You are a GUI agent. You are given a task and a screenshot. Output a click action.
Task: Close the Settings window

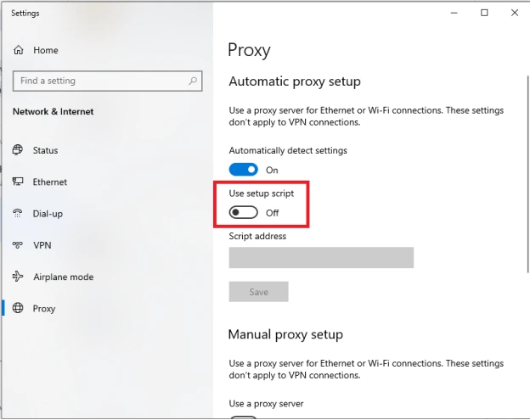point(515,13)
